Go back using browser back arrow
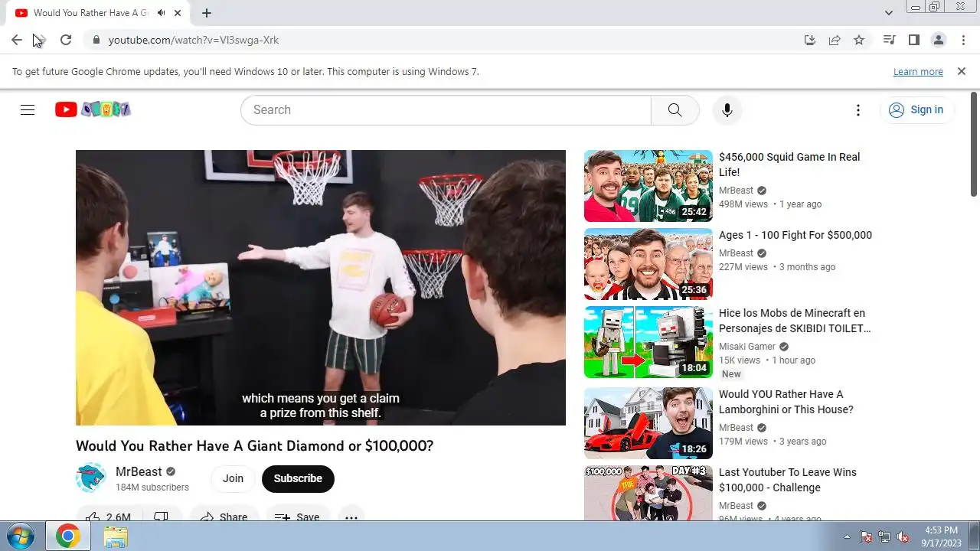980x551 pixels. click(17, 40)
